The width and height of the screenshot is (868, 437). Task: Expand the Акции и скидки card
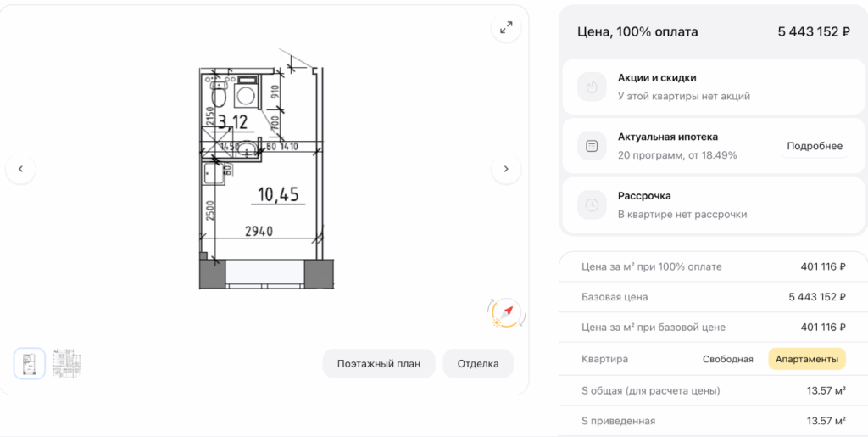click(712, 87)
